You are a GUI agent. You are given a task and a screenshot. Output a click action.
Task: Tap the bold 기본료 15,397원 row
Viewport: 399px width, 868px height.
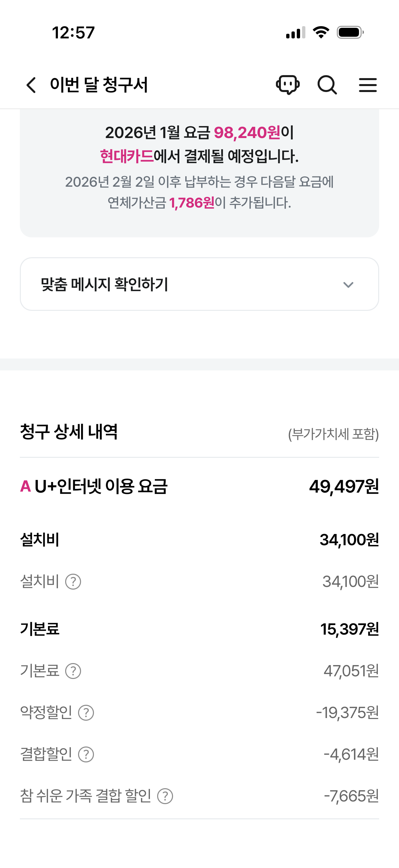pyautogui.click(x=199, y=629)
